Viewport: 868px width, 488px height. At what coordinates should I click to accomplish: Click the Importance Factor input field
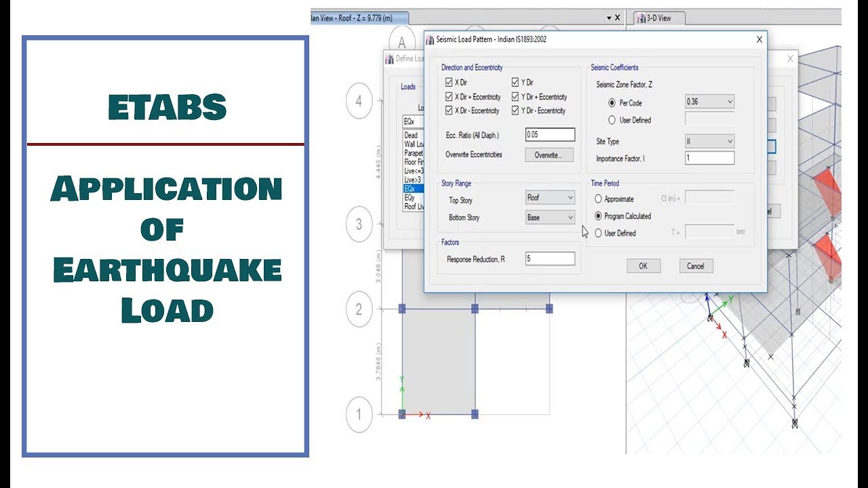click(710, 158)
